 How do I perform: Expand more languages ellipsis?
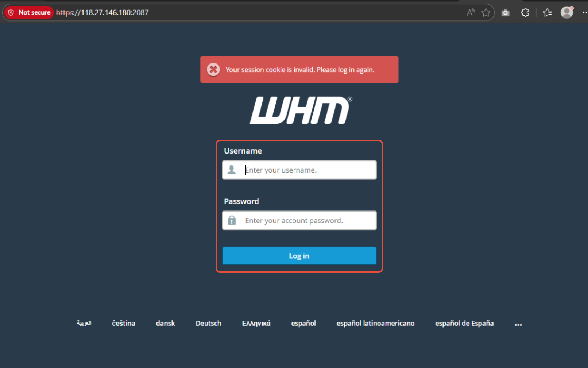pyautogui.click(x=518, y=324)
